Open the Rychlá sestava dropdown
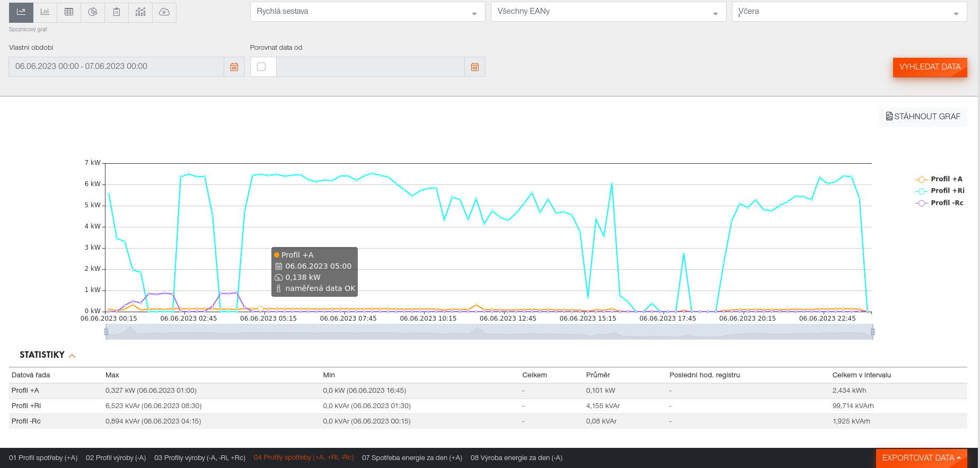Image resolution: width=980 pixels, height=468 pixels. coord(367,12)
